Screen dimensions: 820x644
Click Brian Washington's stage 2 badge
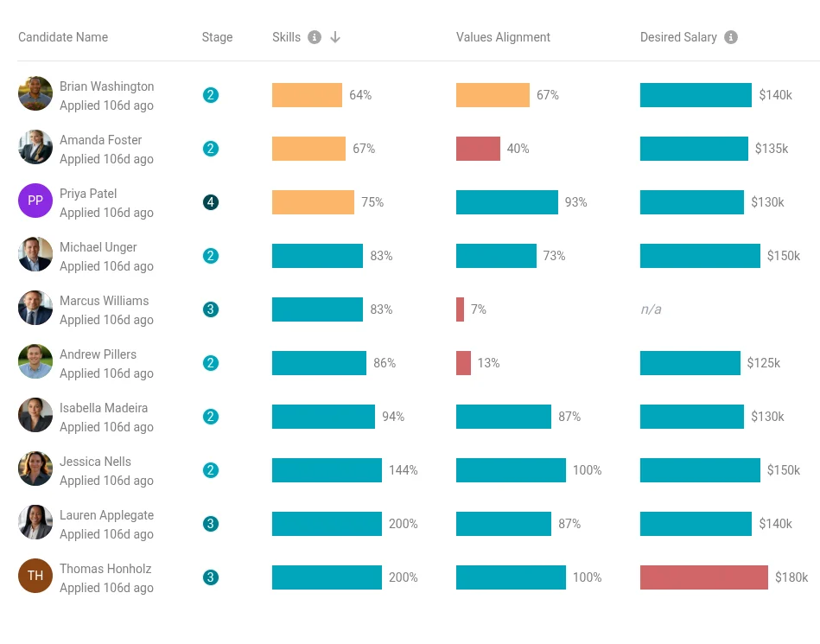(211, 95)
